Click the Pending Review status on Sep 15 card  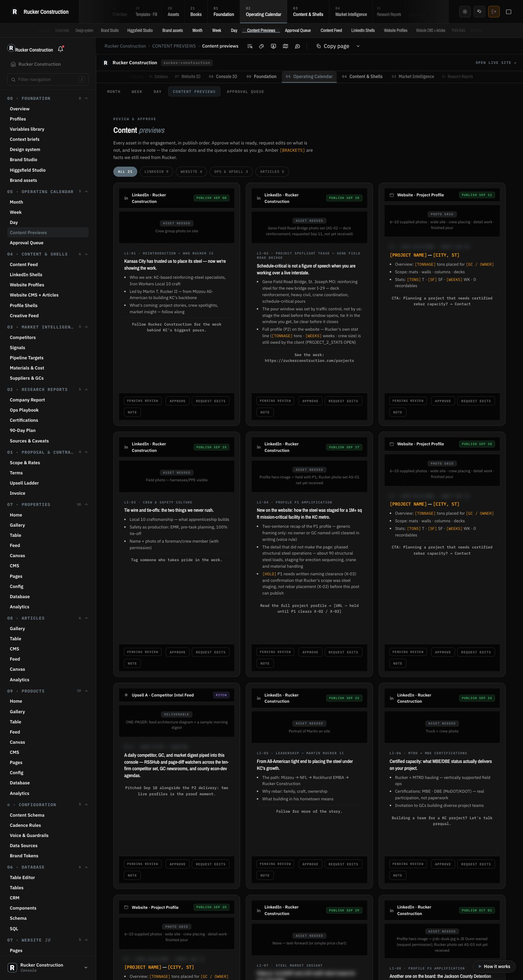click(142, 652)
